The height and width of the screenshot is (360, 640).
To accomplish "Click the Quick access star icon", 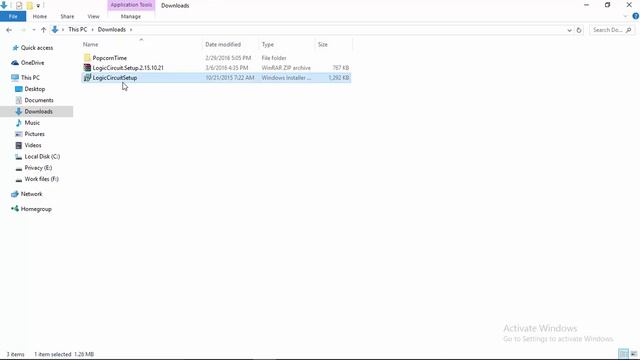I will tap(15, 48).
